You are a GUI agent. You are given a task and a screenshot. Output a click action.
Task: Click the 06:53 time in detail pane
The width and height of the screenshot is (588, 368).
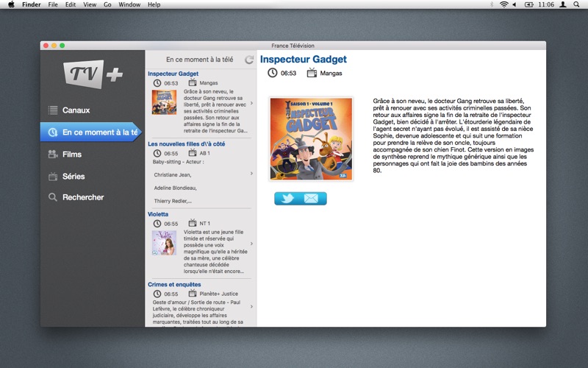288,73
